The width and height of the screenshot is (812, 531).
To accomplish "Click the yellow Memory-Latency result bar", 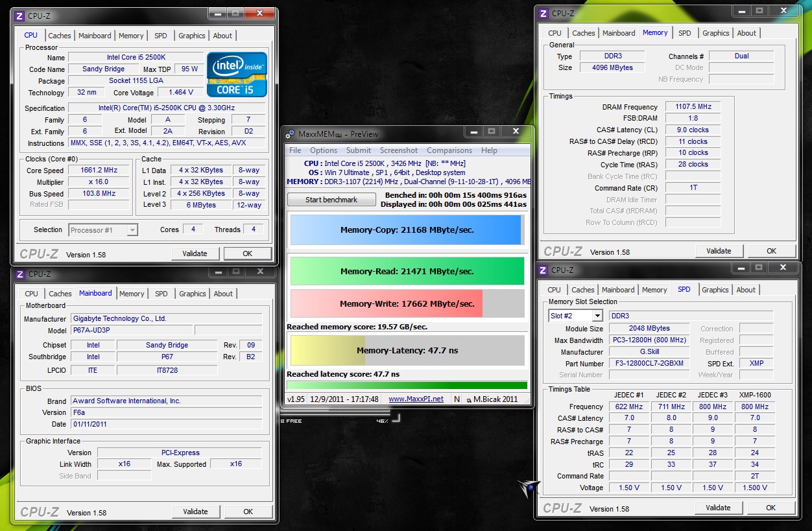I will (328, 351).
